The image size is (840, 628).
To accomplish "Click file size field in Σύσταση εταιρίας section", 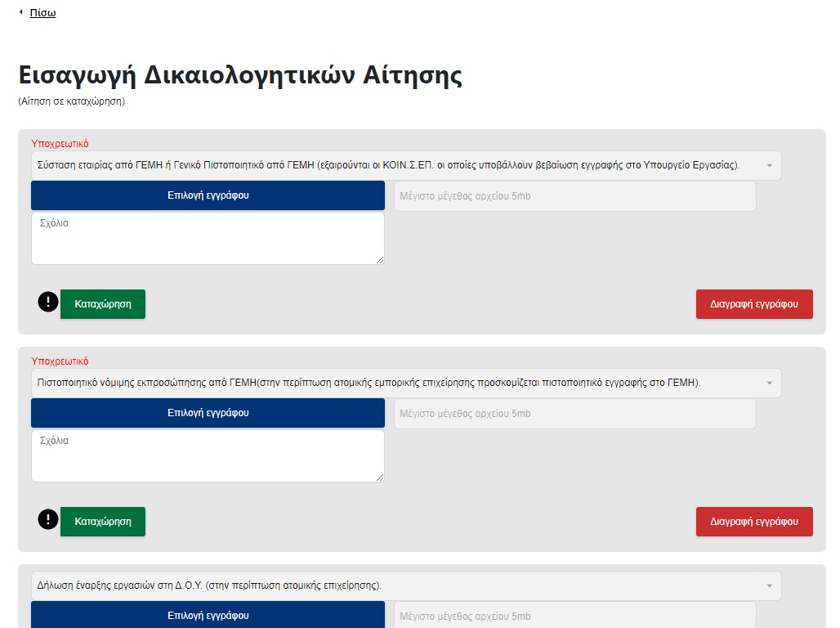I will [574, 196].
